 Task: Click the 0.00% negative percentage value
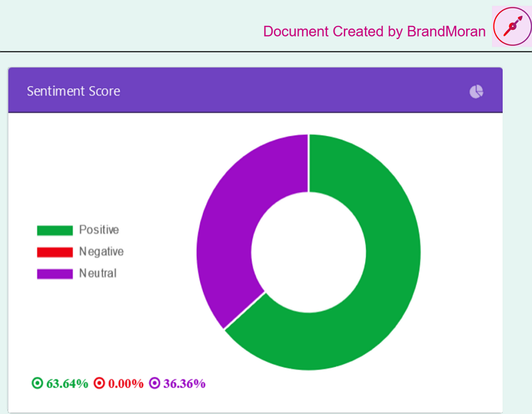126,383
